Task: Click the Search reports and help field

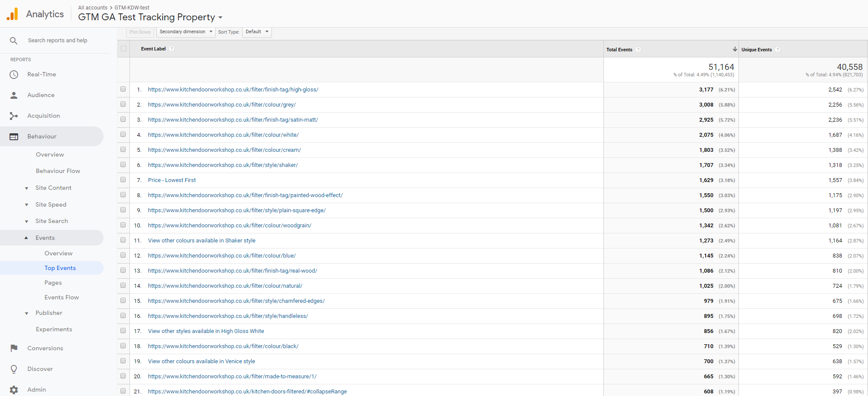Action: [57, 41]
